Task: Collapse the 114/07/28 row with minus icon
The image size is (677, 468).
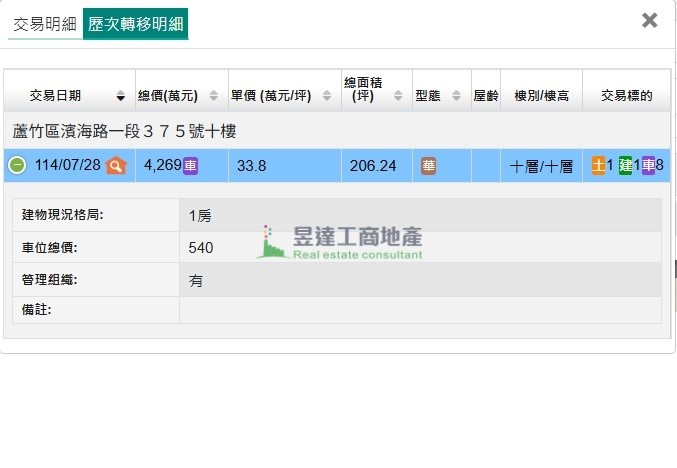Action: 18,166
